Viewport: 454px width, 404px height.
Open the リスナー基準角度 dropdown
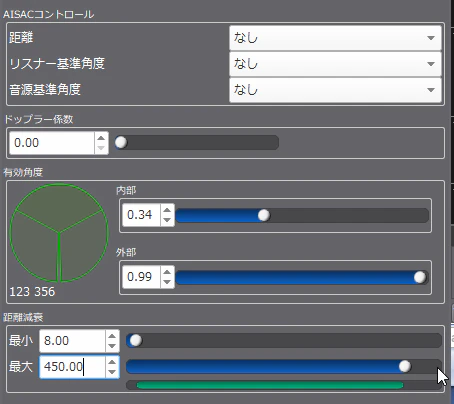(x=335, y=64)
